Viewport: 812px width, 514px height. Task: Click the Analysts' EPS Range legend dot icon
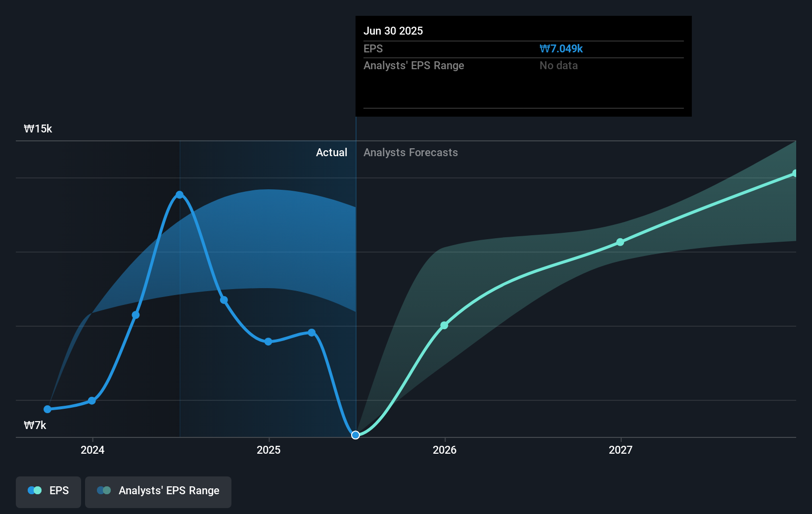pyautogui.click(x=103, y=490)
